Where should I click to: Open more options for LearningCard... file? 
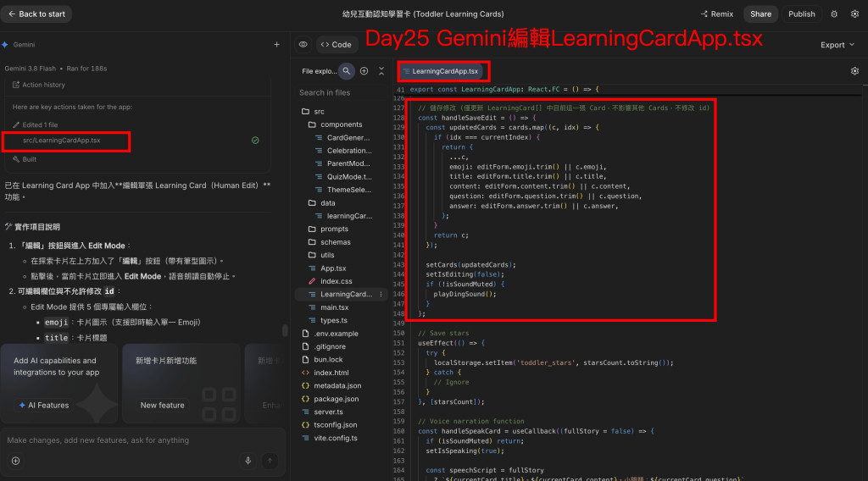[381, 294]
